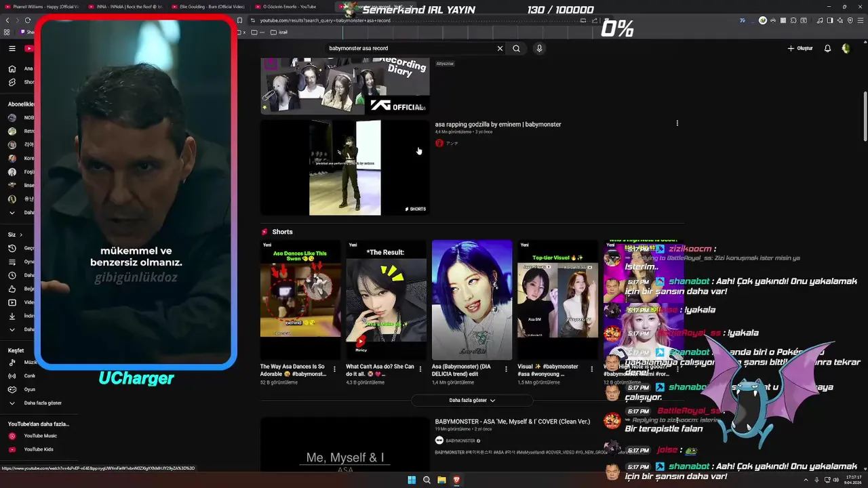Open the YouTube hamburger guide menu
Viewport: 868px width, 488px height.
point(12,48)
